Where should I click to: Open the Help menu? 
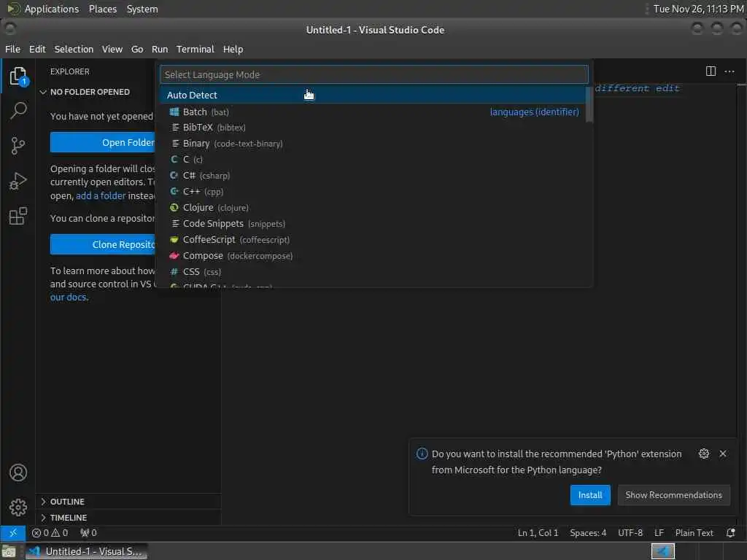coord(233,49)
